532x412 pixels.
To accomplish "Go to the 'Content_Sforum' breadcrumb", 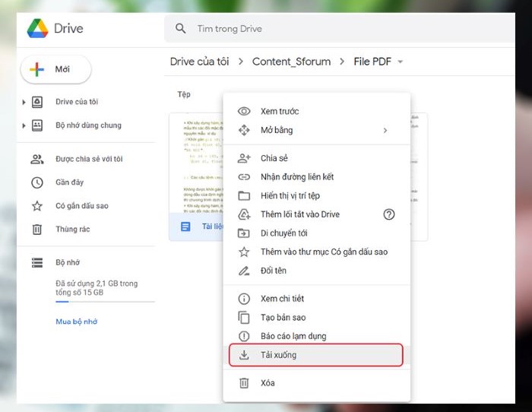I will 291,62.
